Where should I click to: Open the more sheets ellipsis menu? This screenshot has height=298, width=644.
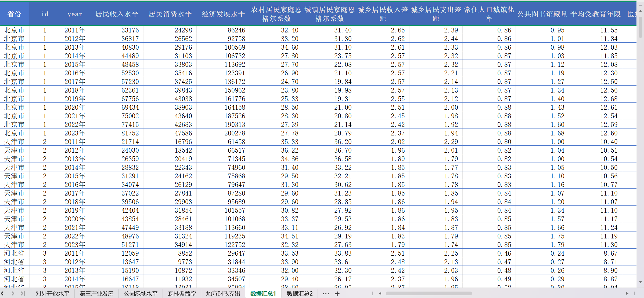pyautogui.click(x=326, y=294)
